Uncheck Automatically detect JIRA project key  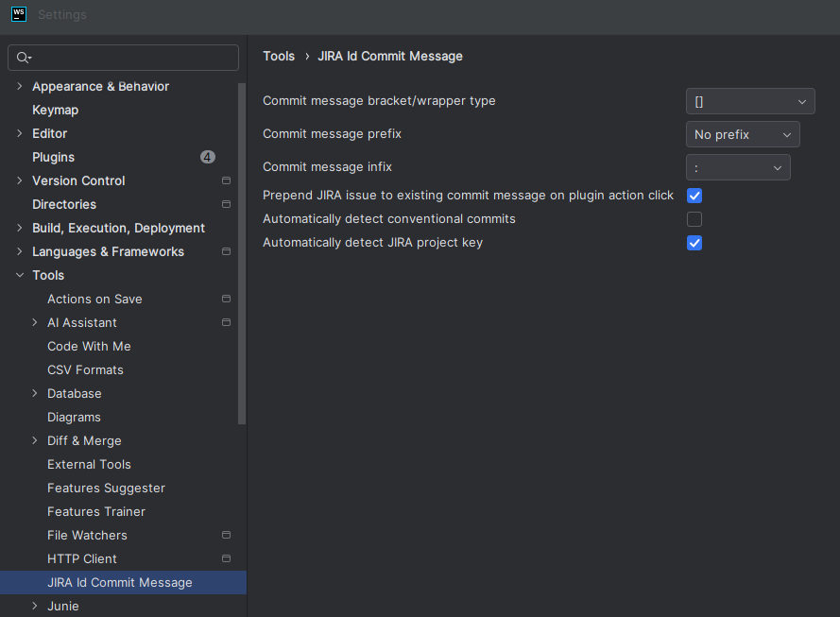pos(694,243)
